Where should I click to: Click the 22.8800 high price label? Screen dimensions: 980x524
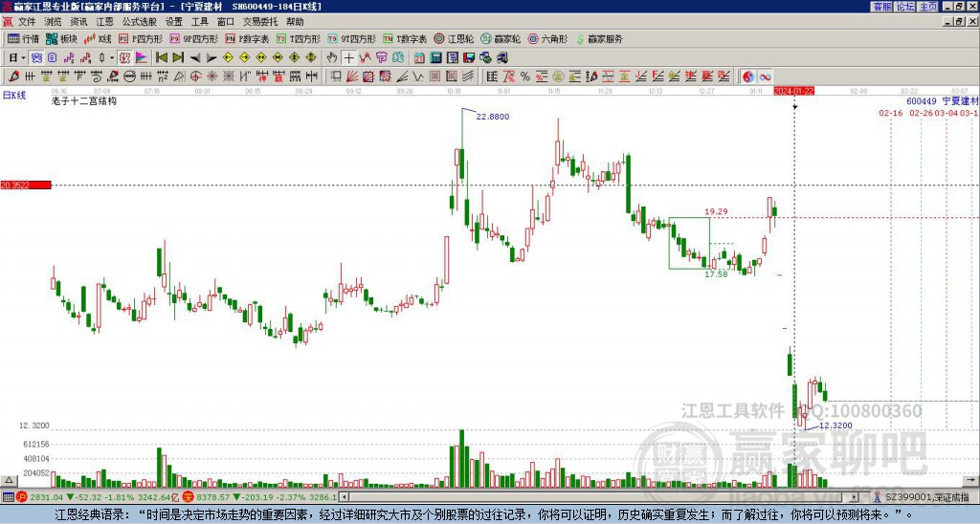pos(493,117)
